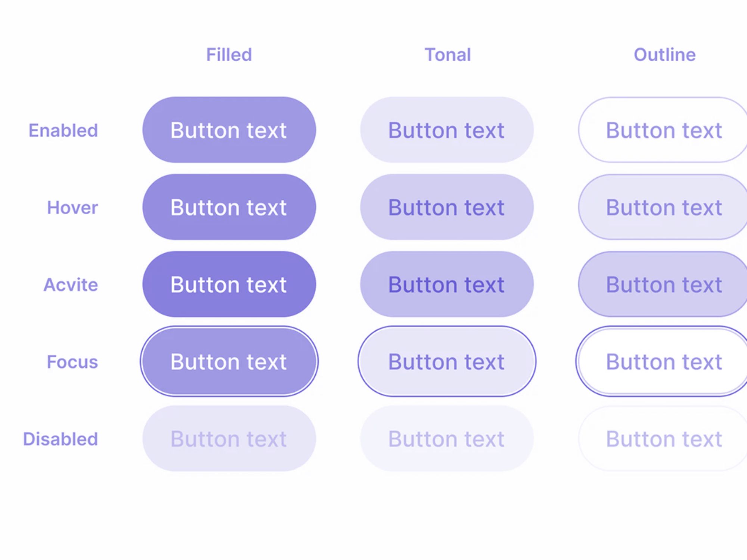Click the Filled column heading

click(229, 55)
